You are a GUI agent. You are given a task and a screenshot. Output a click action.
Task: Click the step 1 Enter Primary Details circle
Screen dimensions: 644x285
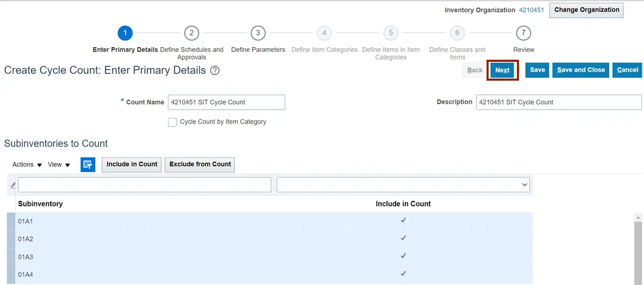pyautogui.click(x=125, y=34)
